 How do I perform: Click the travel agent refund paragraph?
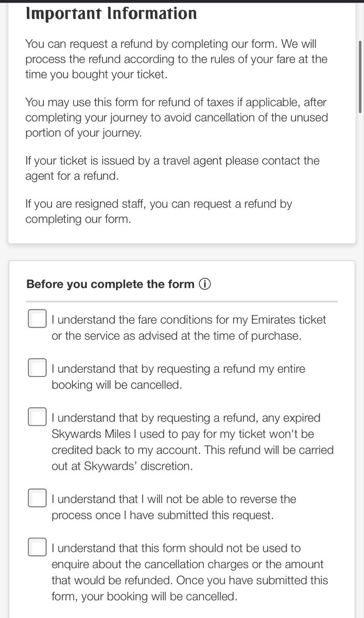tap(172, 167)
